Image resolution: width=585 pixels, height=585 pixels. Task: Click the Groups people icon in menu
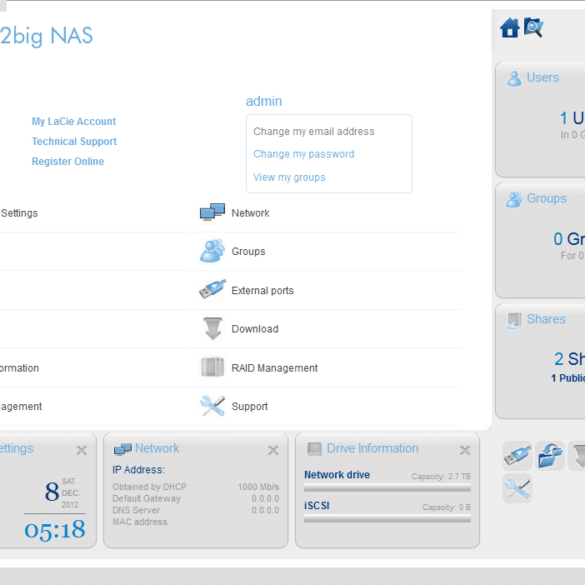212,251
